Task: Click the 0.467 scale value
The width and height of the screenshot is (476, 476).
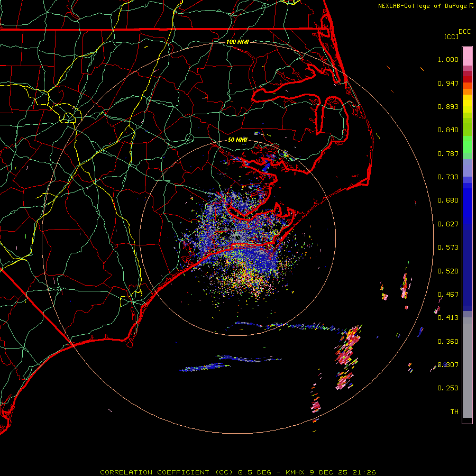Action: tap(448, 295)
